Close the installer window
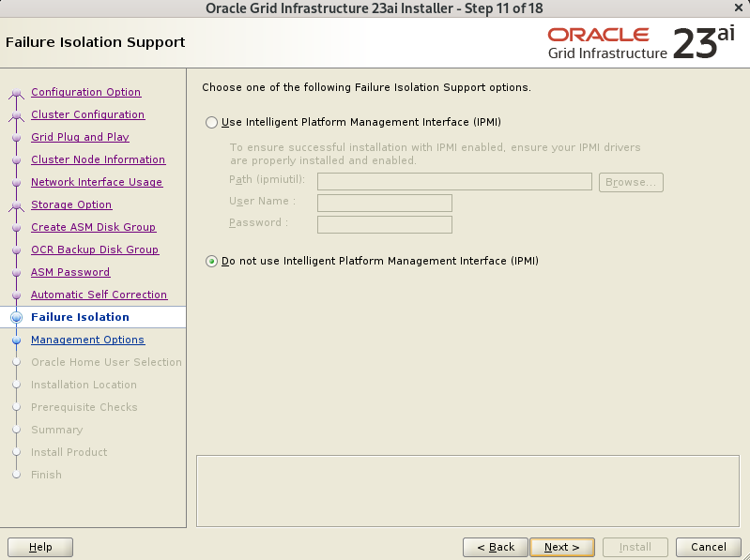The image size is (750, 560). (739, 8)
